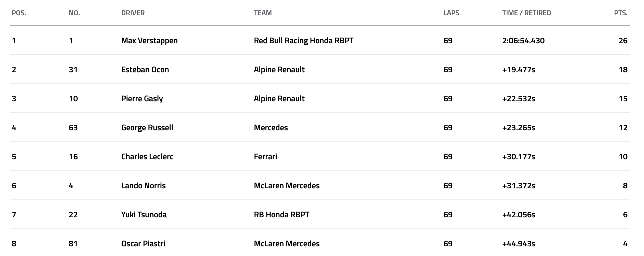
Task: Select the PTS. column header
Action: [x=621, y=13]
